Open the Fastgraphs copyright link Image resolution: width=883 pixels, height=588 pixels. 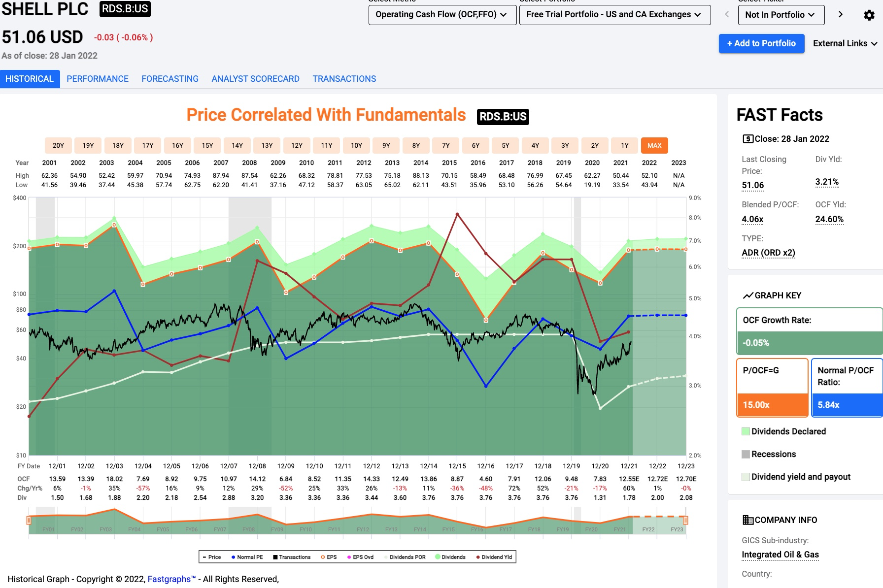tap(172, 579)
